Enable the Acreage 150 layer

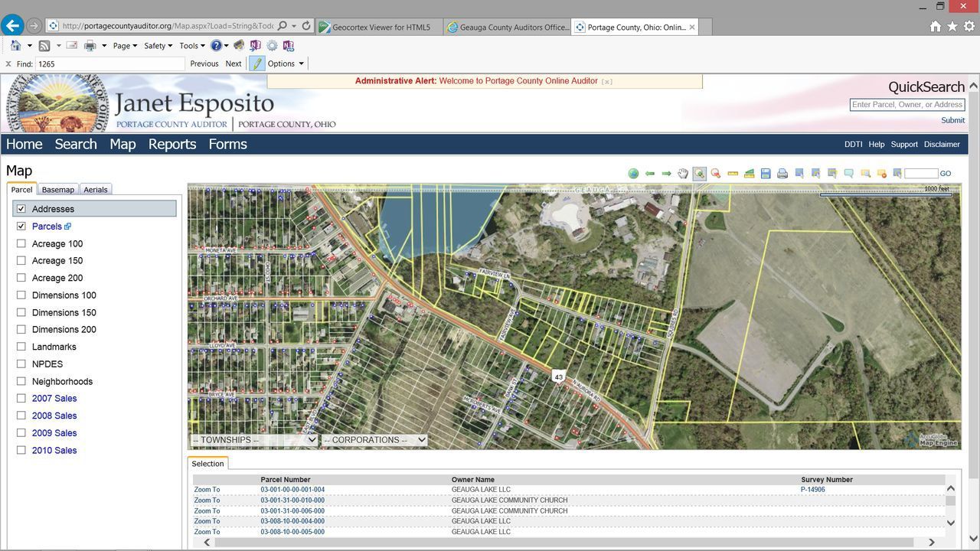pyautogui.click(x=21, y=261)
